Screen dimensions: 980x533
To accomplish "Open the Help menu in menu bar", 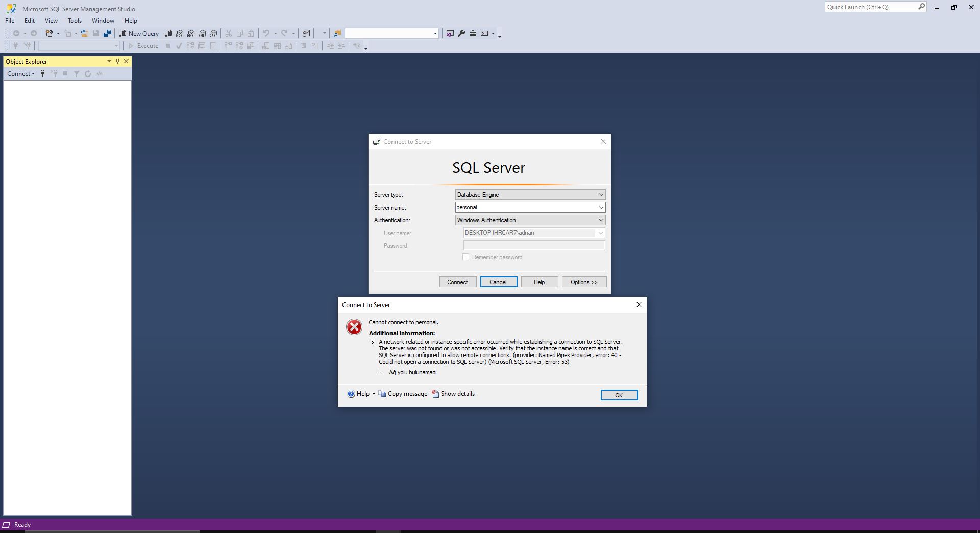I will coord(131,21).
